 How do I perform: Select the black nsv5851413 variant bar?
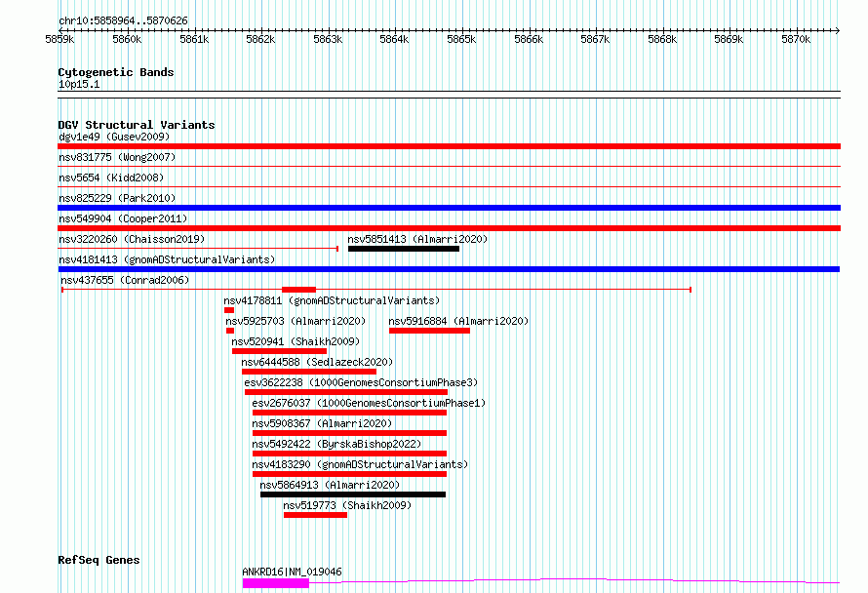pyautogui.click(x=404, y=249)
